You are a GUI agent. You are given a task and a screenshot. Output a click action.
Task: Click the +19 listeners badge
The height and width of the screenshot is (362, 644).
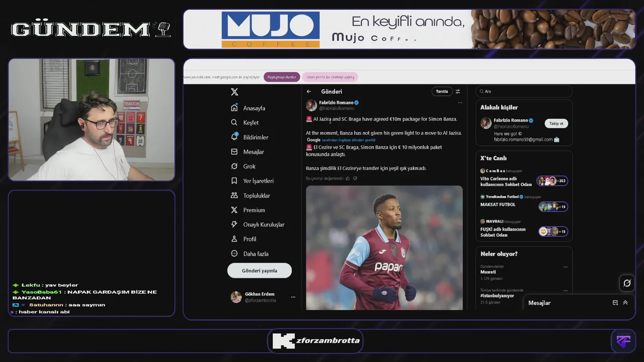553,207
